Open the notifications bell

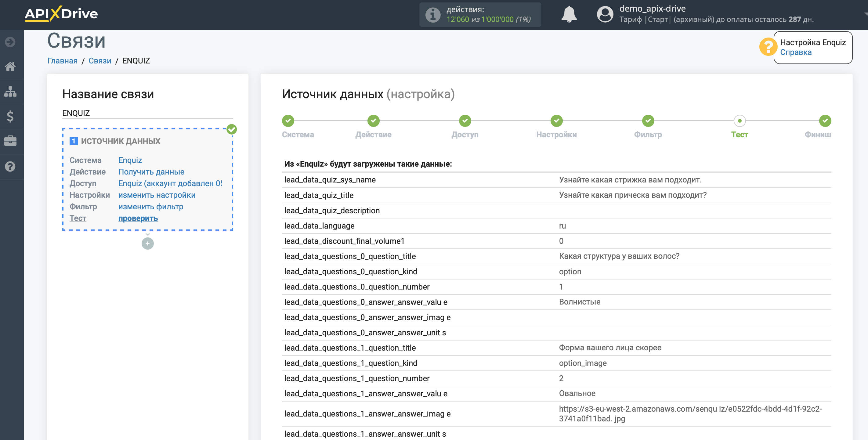(569, 14)
